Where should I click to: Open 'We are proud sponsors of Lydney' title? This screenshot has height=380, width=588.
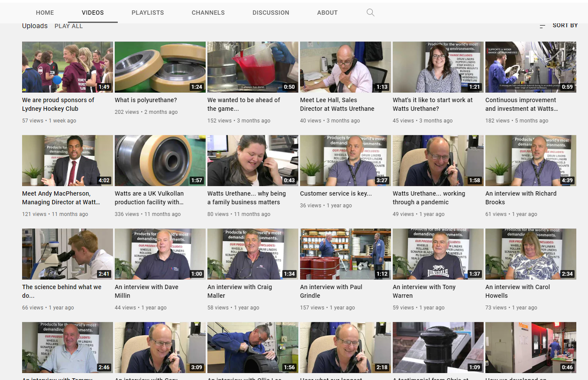pyautogui.click(x=58, y=104)
